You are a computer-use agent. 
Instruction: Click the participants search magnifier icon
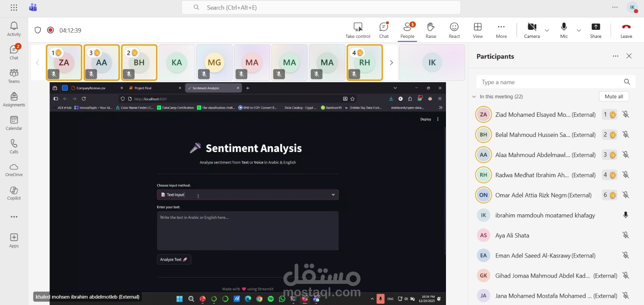(627, 82)
